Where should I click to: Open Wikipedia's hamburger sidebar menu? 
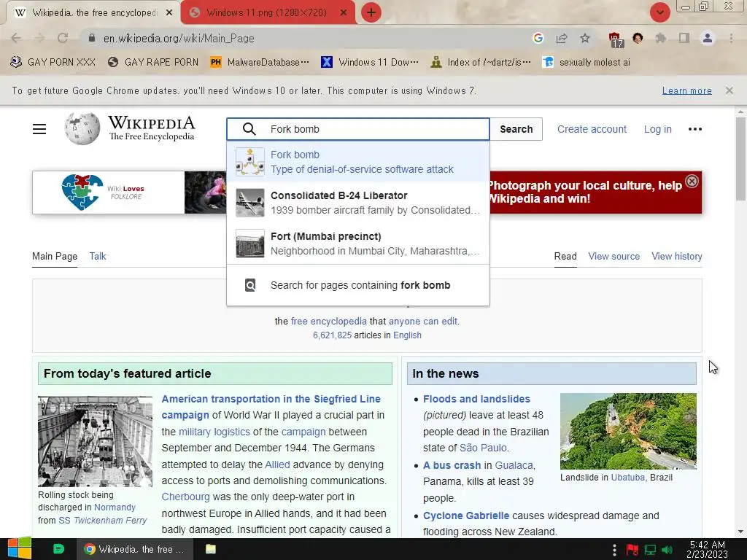39,129
